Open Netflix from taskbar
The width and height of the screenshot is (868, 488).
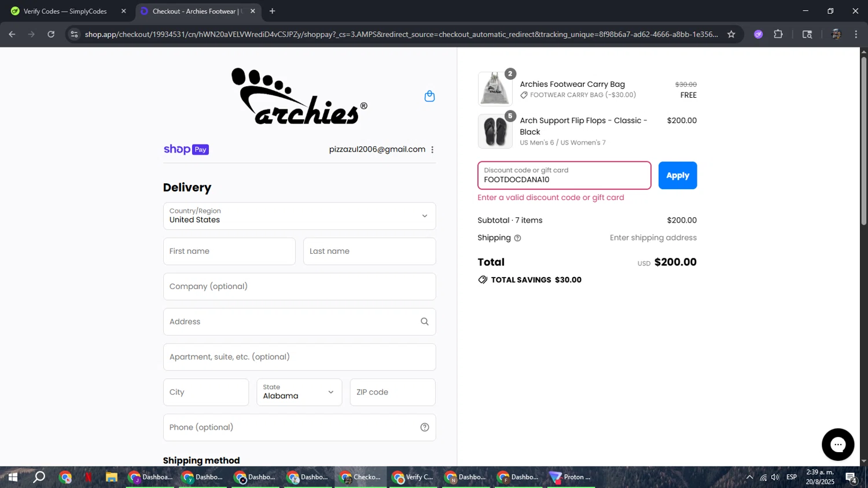click(x=89, y=477)
